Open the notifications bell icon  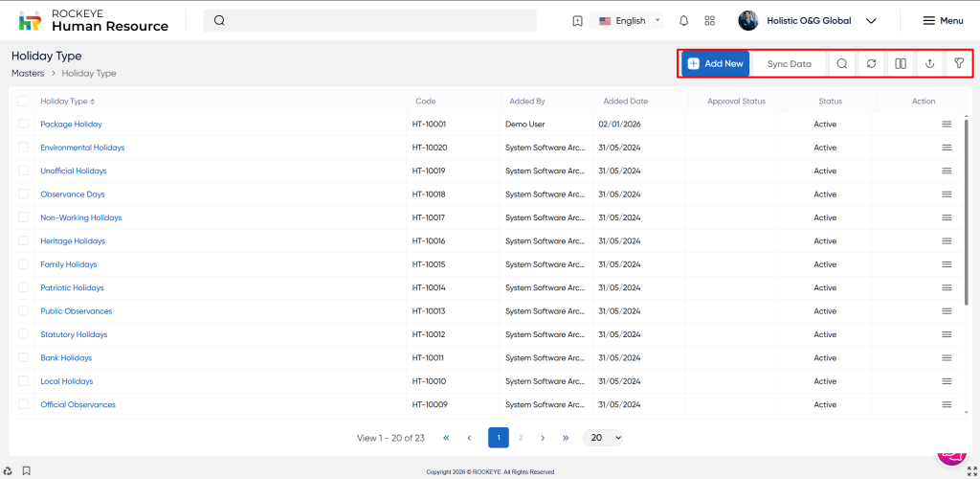tap(683, 21)
